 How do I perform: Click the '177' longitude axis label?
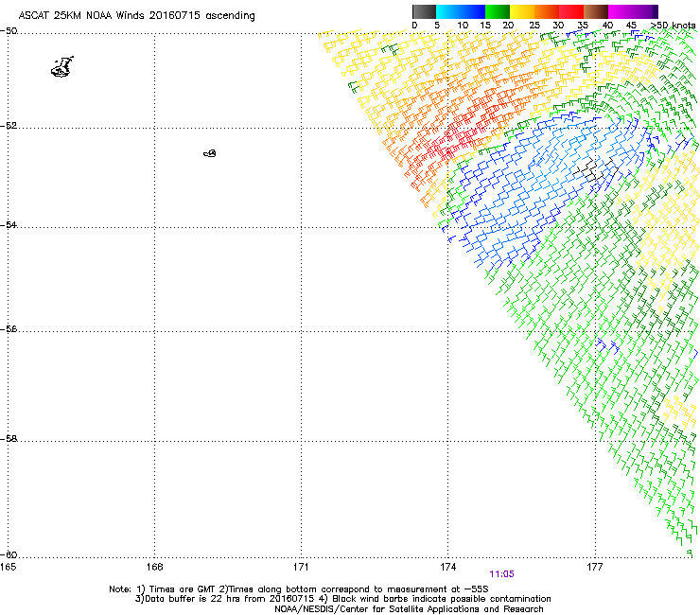[x=595, y=567]
